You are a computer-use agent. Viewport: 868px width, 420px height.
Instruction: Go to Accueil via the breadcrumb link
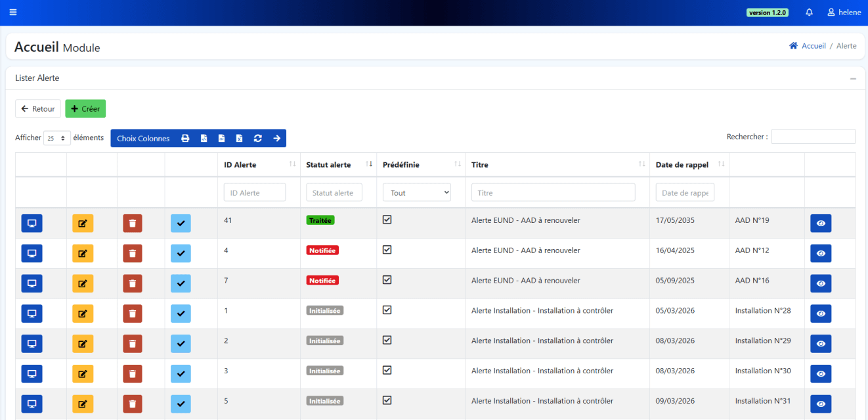814,46
